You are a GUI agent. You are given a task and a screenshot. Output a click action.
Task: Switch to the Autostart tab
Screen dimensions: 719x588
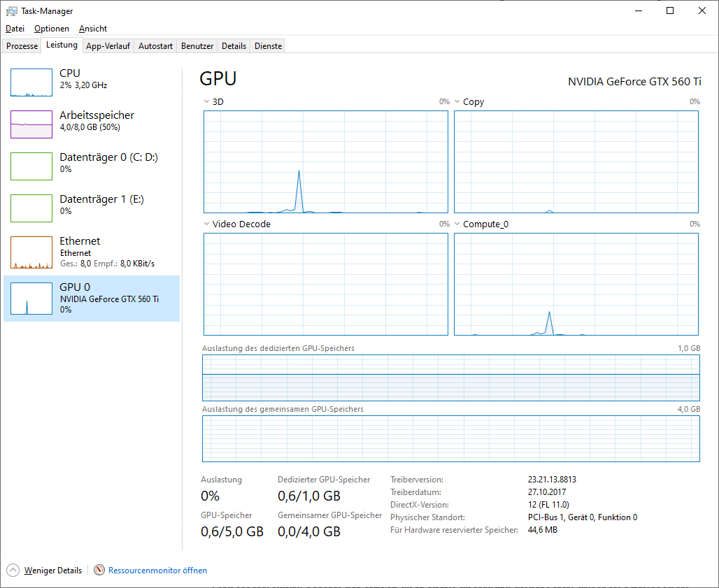(155, 46)
